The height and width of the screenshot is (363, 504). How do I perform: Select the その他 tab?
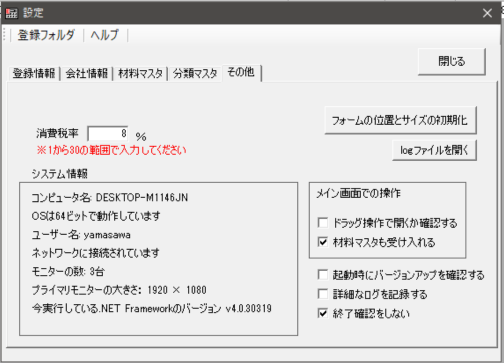click(x=241, y=72)
